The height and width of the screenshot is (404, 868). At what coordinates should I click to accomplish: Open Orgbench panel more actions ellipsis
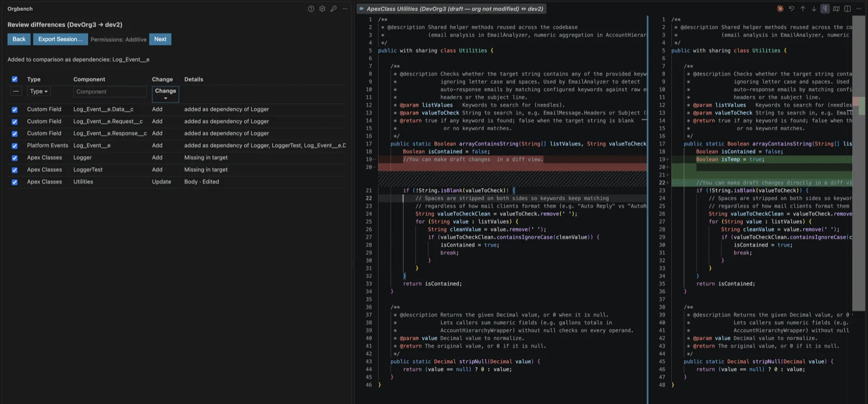click(345, 9)
